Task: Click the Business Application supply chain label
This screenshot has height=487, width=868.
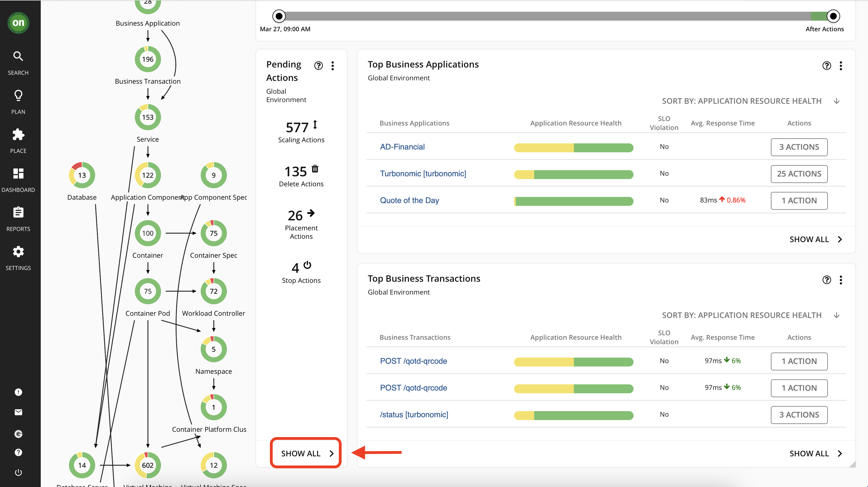Action: coord(148,23)
